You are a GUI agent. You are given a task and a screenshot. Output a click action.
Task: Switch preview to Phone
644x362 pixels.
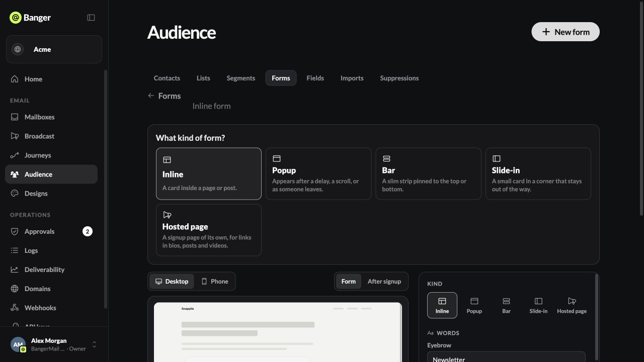click(x=215, y=282)
